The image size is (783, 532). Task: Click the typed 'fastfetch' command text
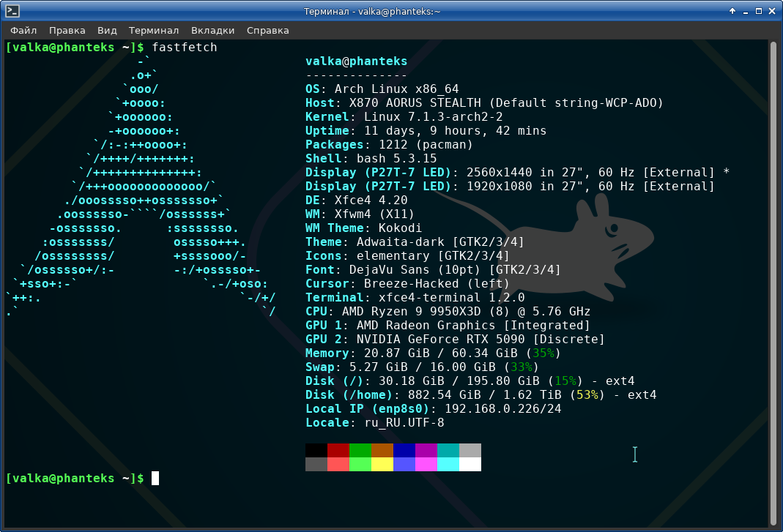click(185, 48)
